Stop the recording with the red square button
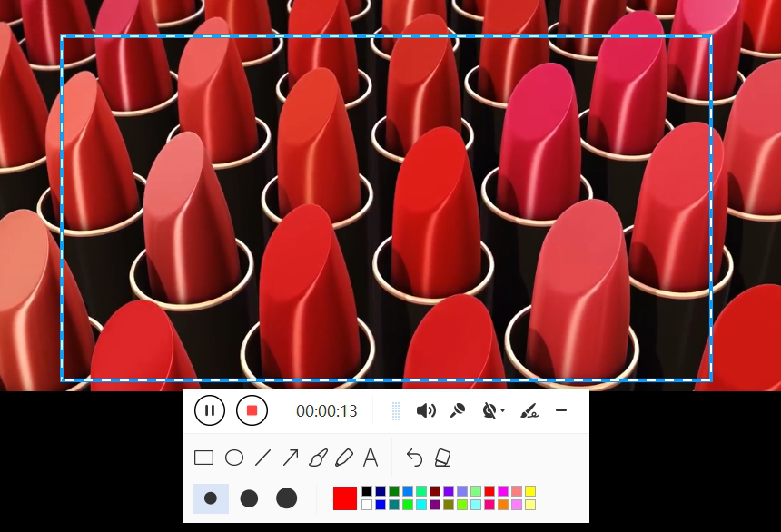The width and height of the screenshot is (781, 532). [x=252, y=410]
